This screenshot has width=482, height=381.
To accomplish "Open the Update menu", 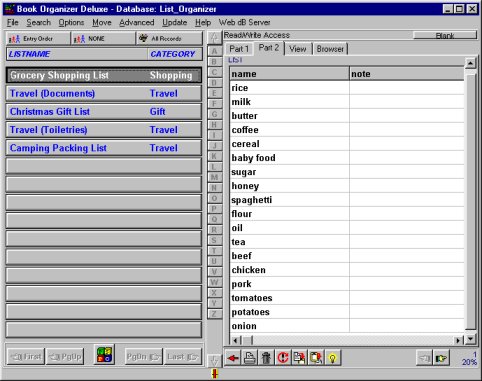I will coord(175,23).
